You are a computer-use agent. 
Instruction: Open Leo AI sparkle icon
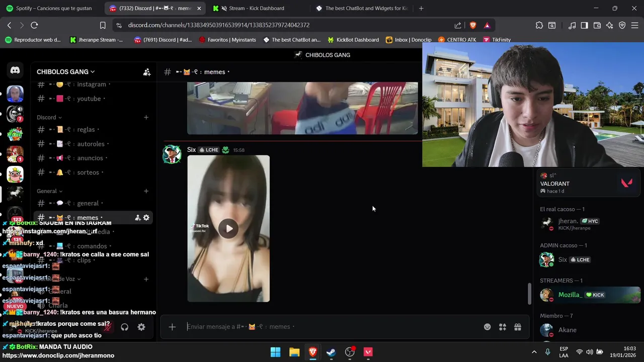click(x=610, y=25)
